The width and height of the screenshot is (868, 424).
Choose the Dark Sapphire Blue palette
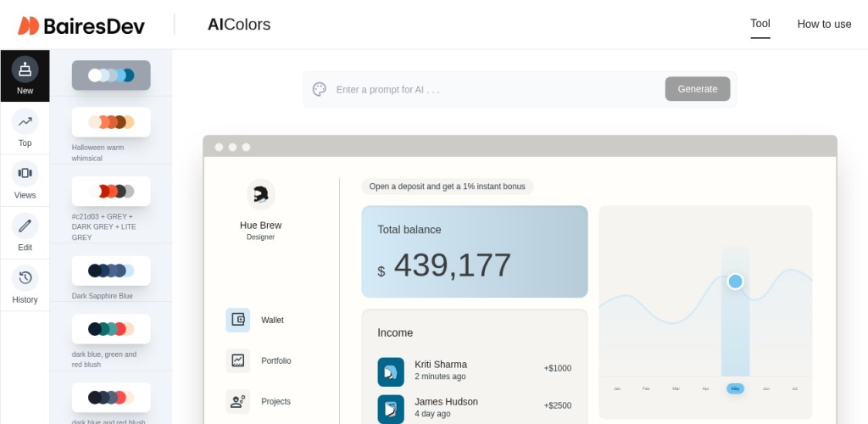(111, 271)
